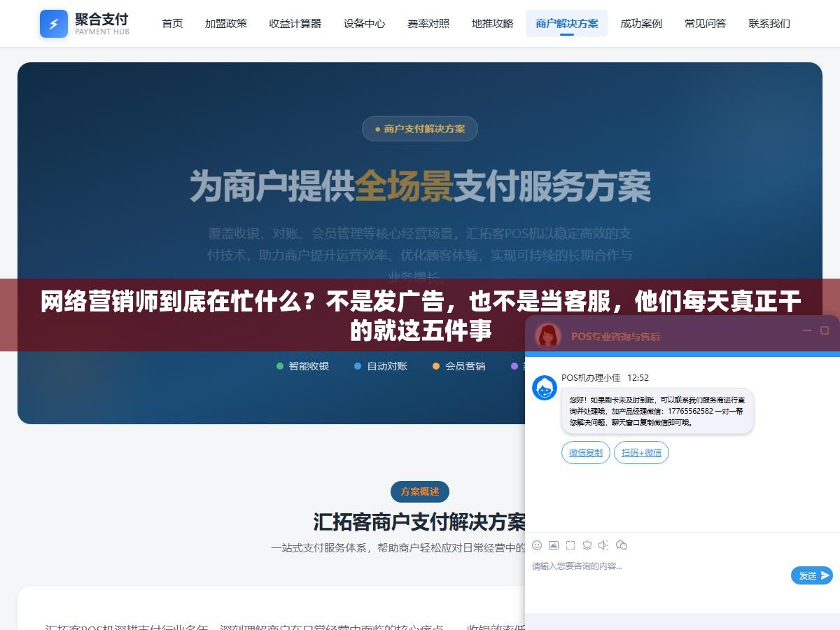The image size is (840, 630).
Task: Open 设备中心 navigation item
Action: pos(364,24)
